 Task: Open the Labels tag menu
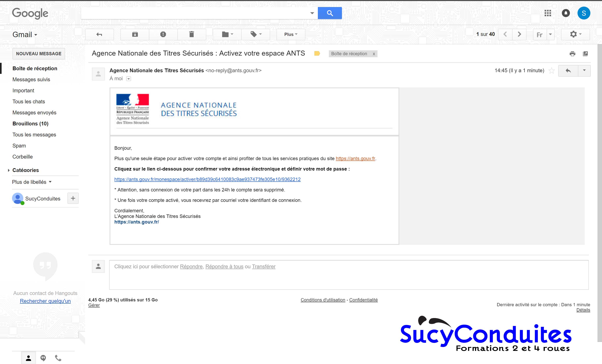pos(256,35)
